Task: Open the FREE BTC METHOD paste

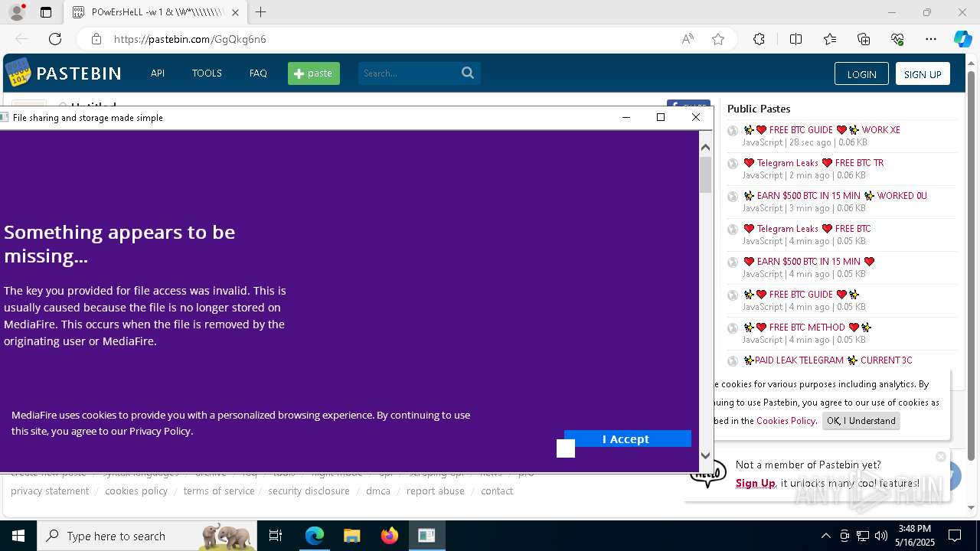Action: pyautogui.click(x=807, y=328)
